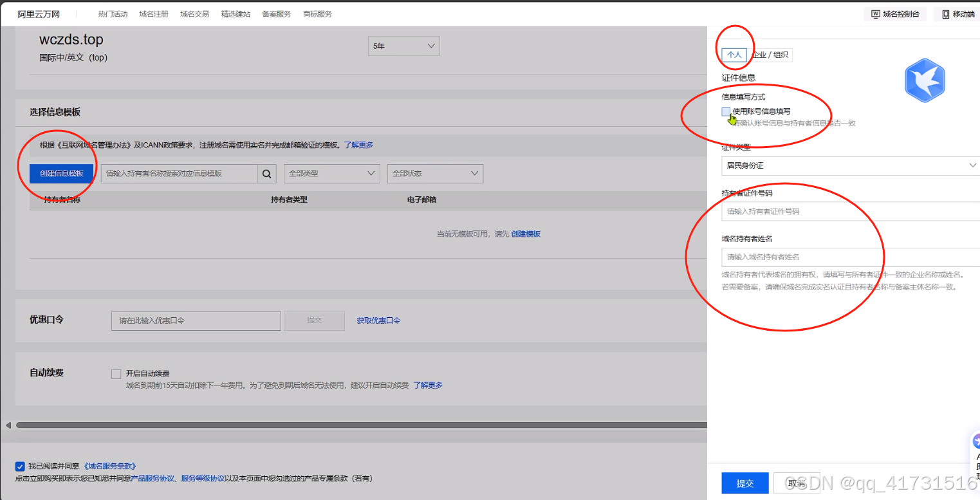Open the 获取优惠口令 link
Screen dimensions: 980x500
click(378, 320)
